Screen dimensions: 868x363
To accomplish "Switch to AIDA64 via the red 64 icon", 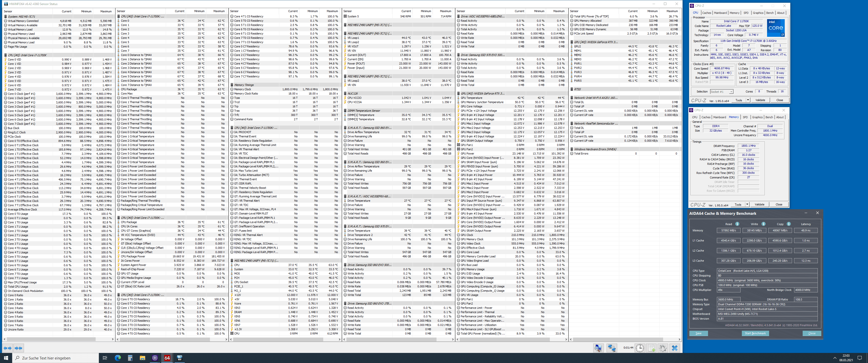I will coord(167,358).
